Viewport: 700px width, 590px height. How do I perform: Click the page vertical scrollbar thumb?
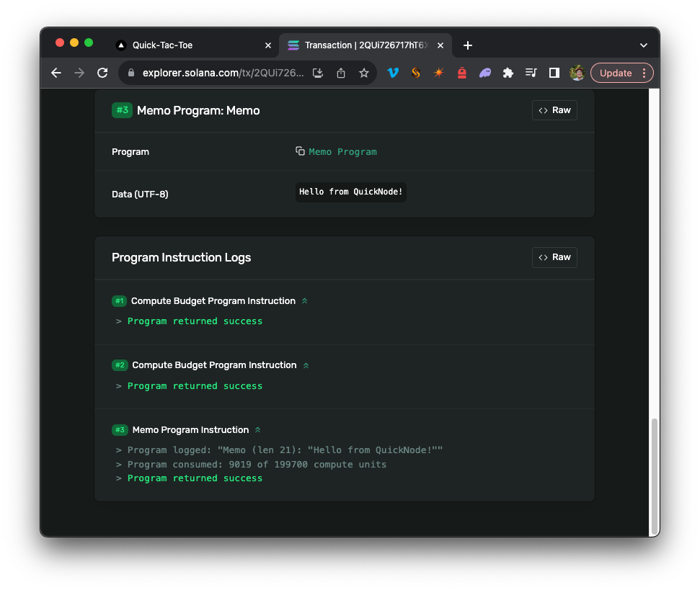(x=654, y=476)
